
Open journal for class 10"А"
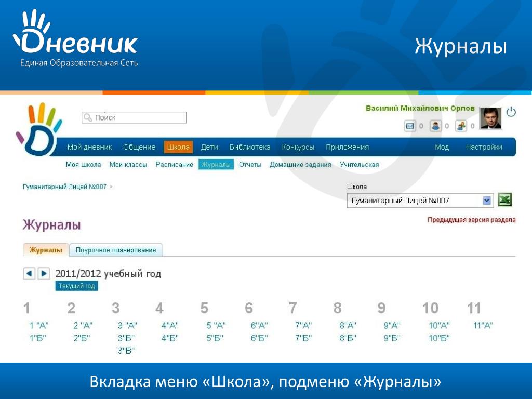pyautogui.click(x=440, y=325)
